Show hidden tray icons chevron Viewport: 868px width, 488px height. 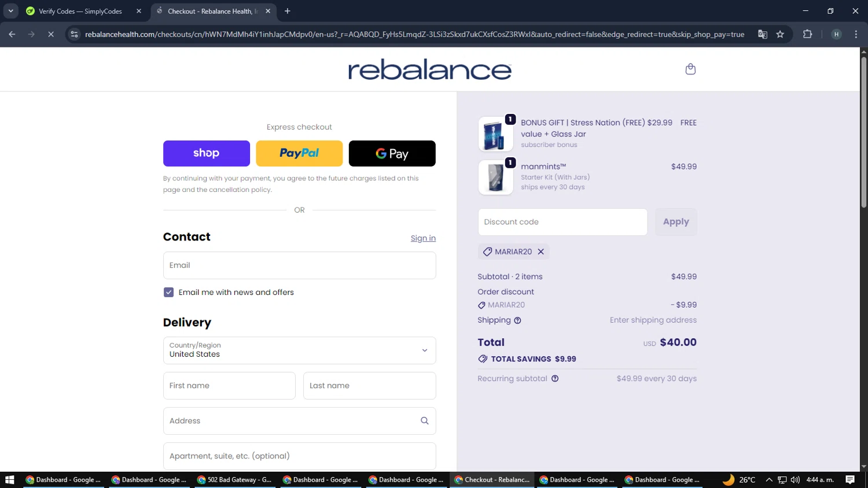tap(769, 480)
